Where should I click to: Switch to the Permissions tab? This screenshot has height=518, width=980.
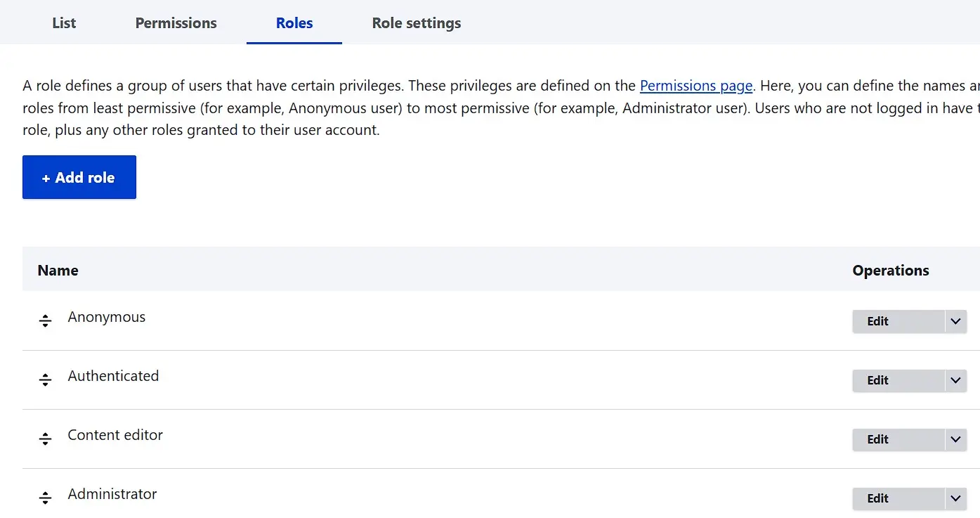tap(176, 22)
